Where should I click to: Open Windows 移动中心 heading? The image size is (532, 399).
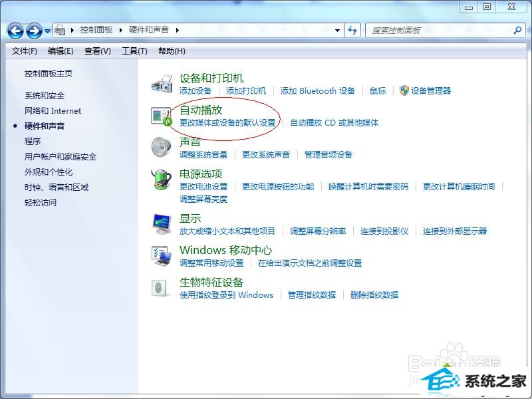click(225, 251)
